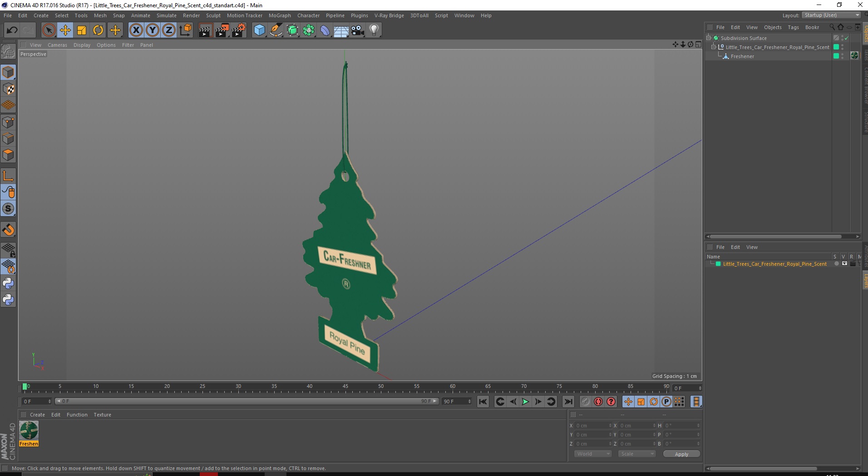Image resolution: width=868 pixels, height=476 pixels.
Task: Click the end frame stepper 90 F
Action: click(457, 402)
